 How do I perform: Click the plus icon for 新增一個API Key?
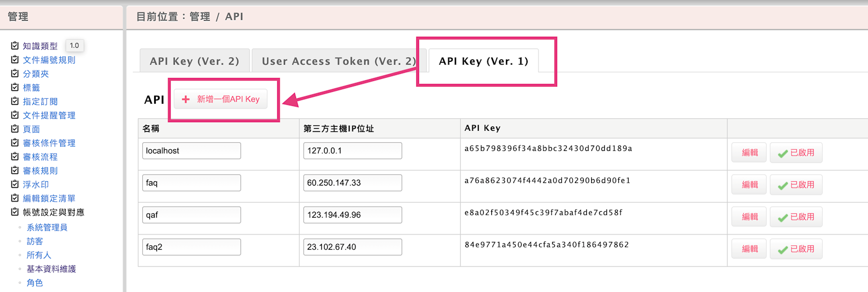point(186,99)
